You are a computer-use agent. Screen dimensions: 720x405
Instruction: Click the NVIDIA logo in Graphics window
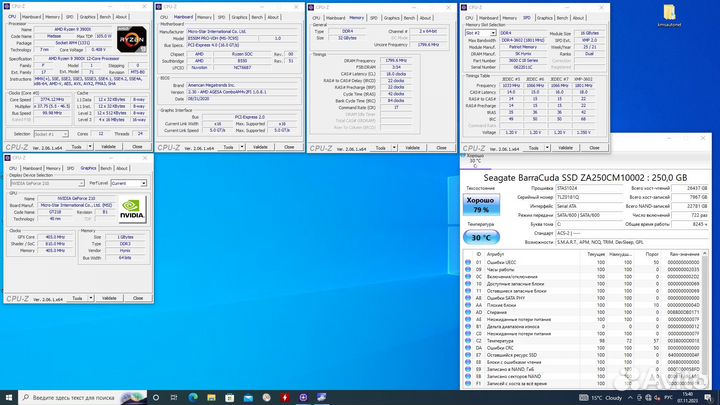point(132,209)
